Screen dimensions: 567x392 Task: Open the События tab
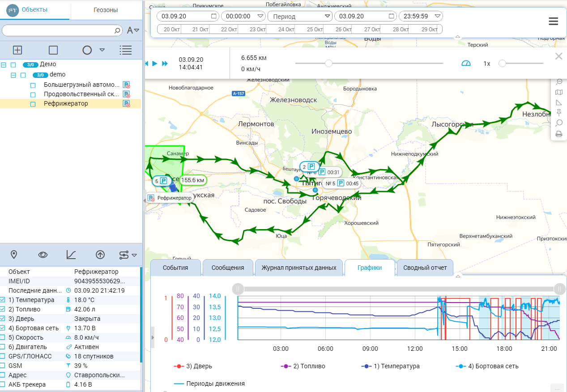point(175,268)
